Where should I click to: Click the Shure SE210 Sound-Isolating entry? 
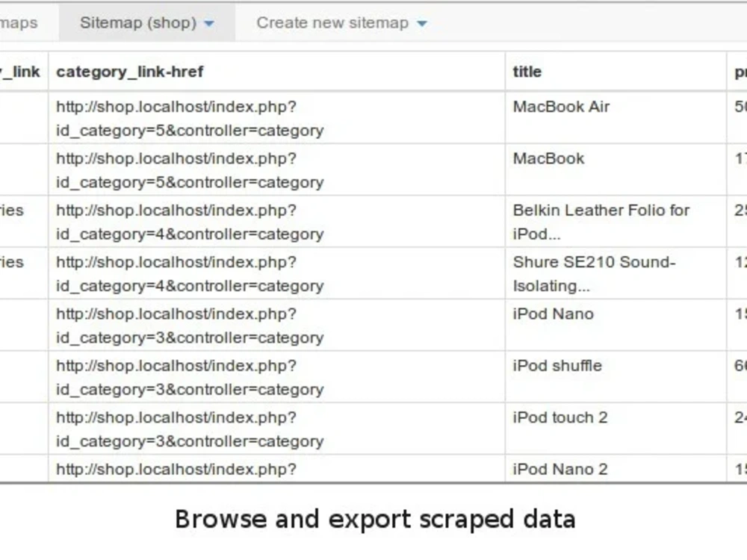point(595,273)
